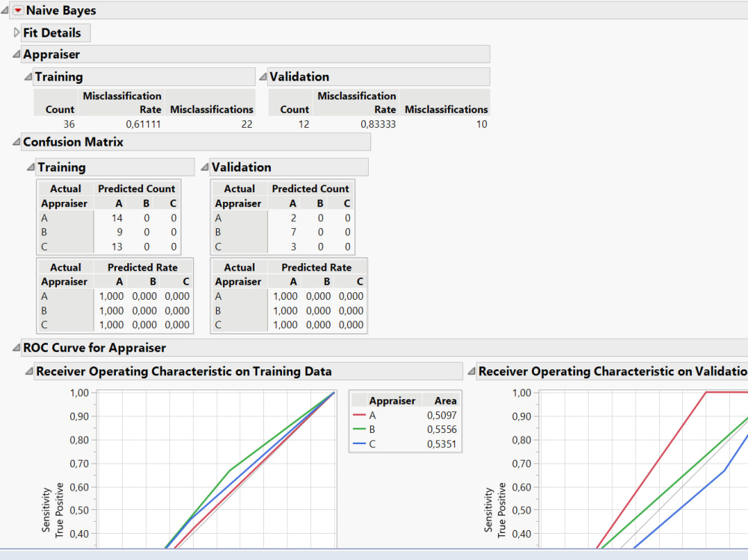Click the Area column header in legend
This screenshot has width=748, height=560.
(x=446, y=401)
